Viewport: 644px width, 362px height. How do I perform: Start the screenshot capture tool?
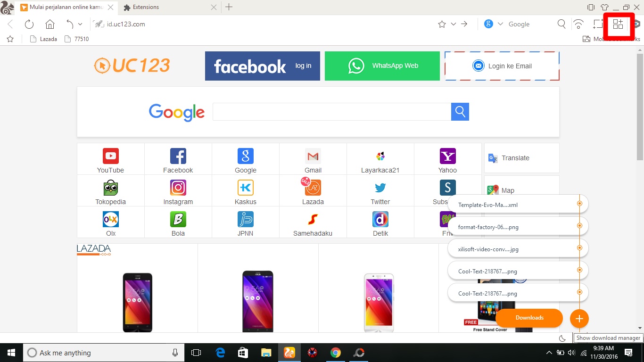(598, 24)
